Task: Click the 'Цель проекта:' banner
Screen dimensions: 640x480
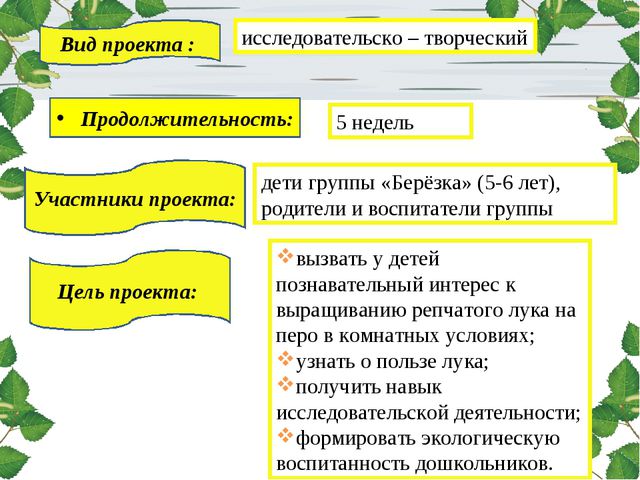Action: (130, 291)
